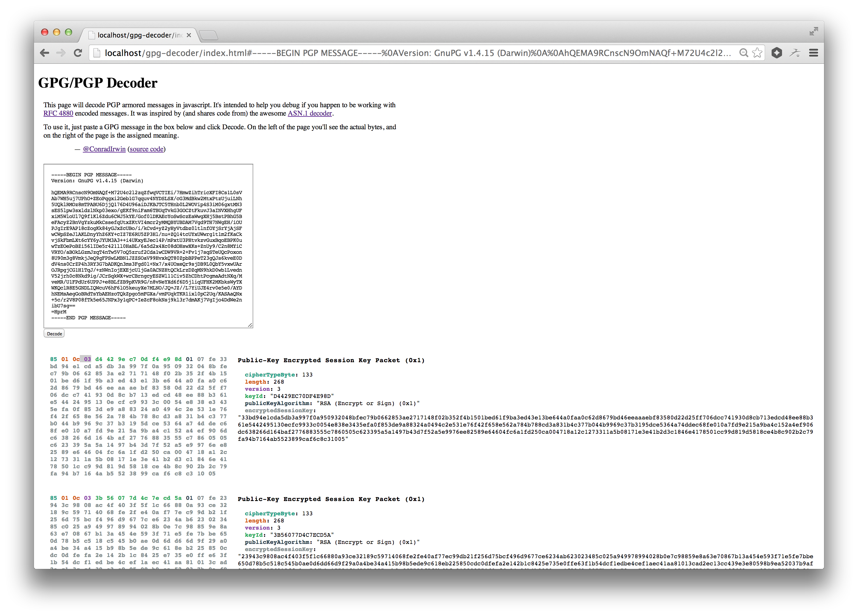Image resolution: width=858 pixels, height=616 pixels.
Task: Open the Chrome hamburger menu
Action: point(813,53)
